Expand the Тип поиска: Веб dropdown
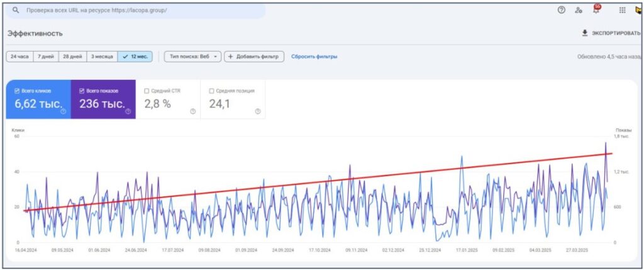 tap(192, 57)
